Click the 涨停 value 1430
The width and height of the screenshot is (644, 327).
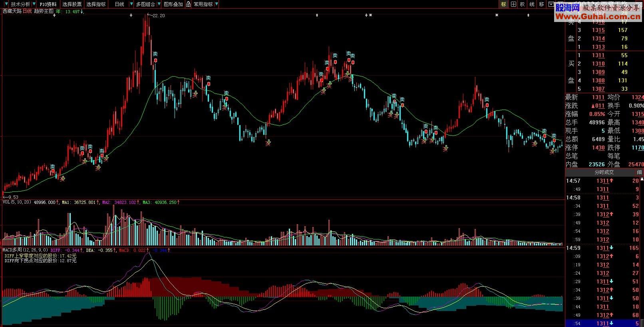pos(598,148)
